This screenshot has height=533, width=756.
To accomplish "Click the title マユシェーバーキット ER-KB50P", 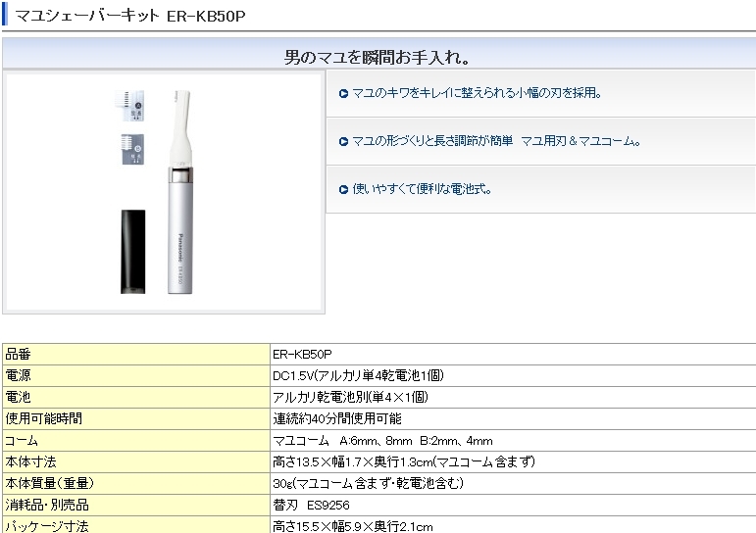I will click(x=130, y=16).
